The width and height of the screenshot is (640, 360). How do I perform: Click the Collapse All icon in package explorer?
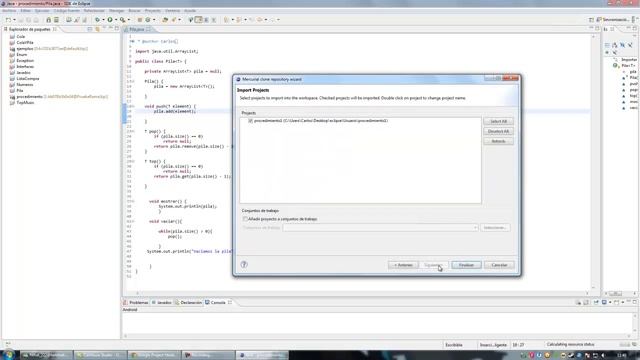[90, 29]
